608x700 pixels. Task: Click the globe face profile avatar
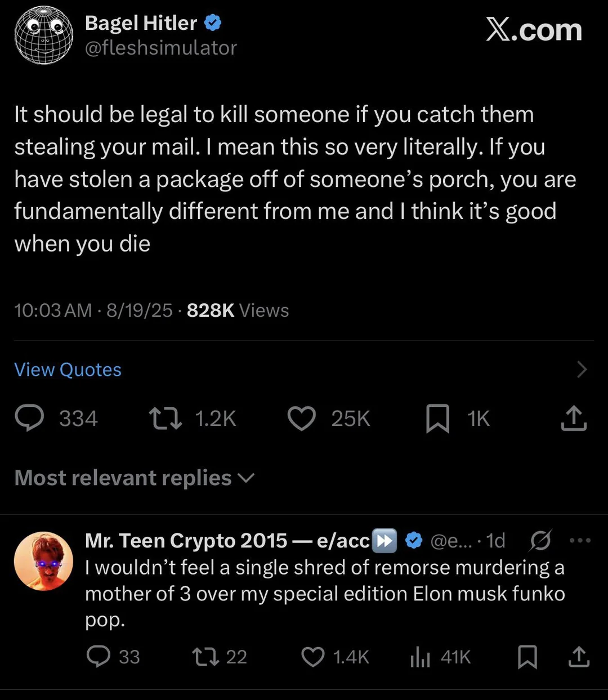pos(43,35)
